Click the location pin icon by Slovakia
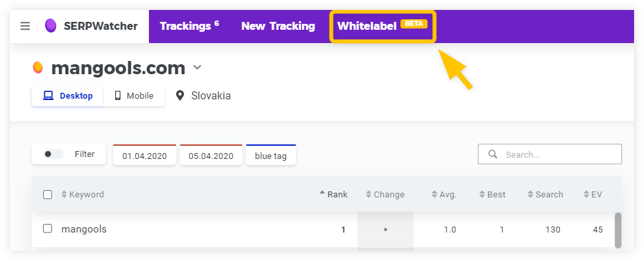This screenshot has width=644, height=261. click(x=179, y=96)
